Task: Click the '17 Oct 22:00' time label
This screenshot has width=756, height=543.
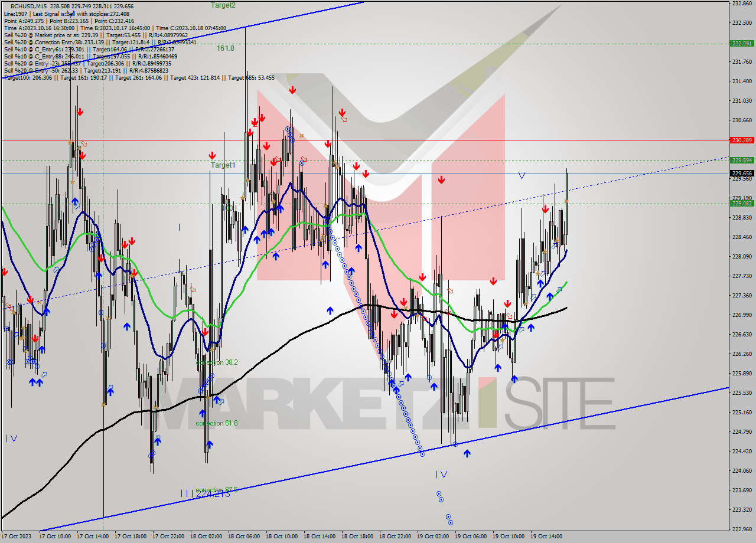Action: point(168,537)
